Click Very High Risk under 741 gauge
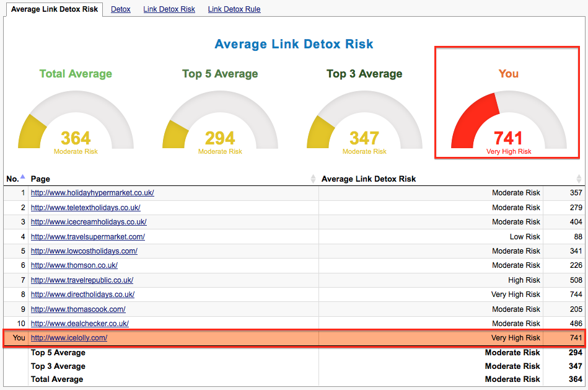 pos(509,152)
